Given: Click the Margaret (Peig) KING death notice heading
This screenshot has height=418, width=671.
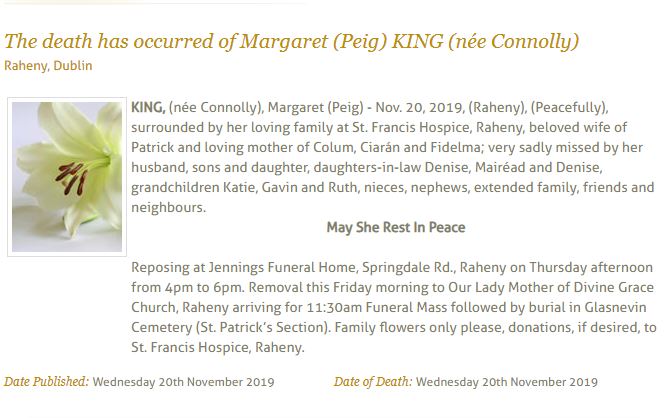Looking at the screenshot, I should point(291,41).
